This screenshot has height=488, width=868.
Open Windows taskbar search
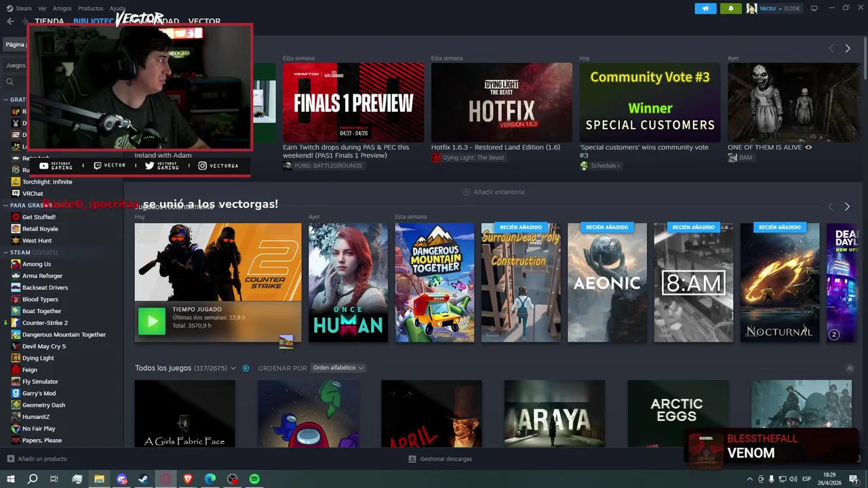33,479
